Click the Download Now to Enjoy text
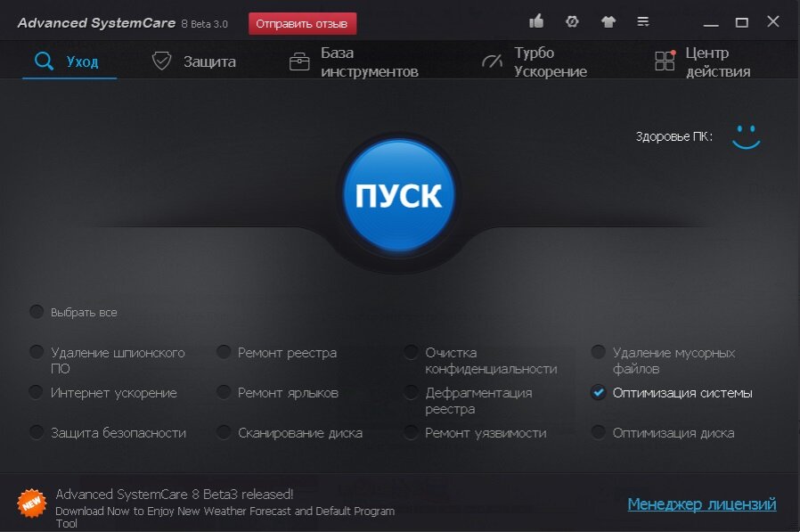The width and height of the screenshot is (800, 532). [224, 517]
